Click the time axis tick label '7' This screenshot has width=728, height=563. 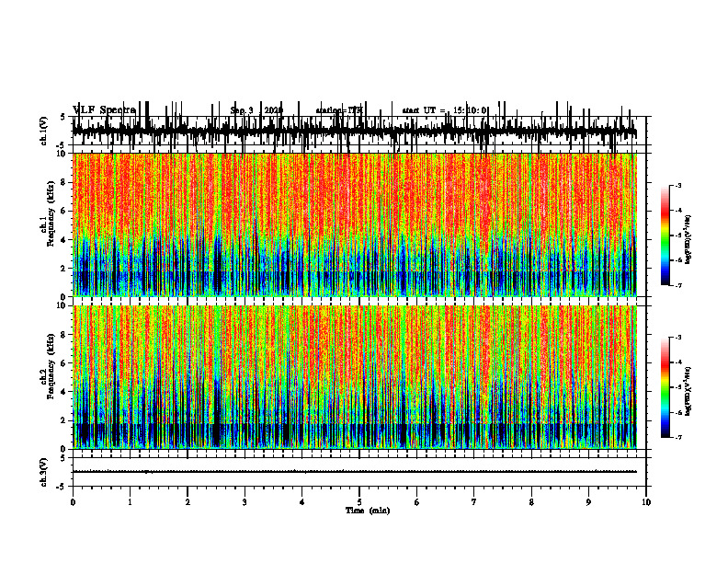click(474, 502)
